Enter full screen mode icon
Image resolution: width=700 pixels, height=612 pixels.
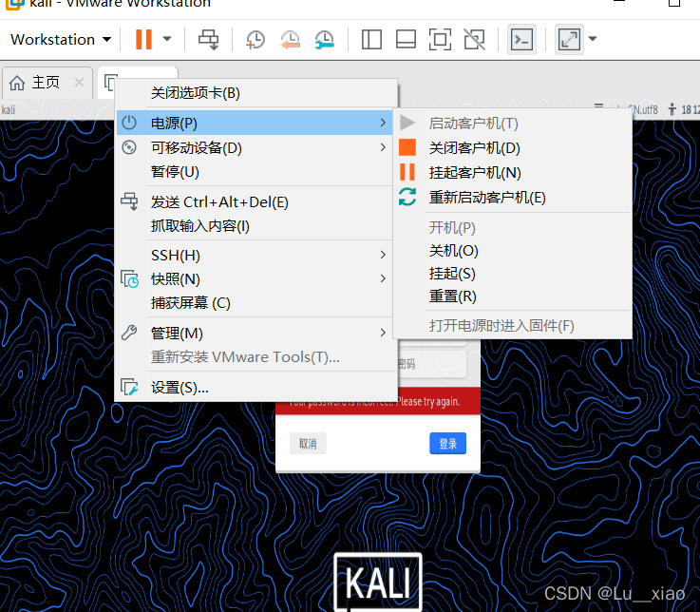[440, 39]
